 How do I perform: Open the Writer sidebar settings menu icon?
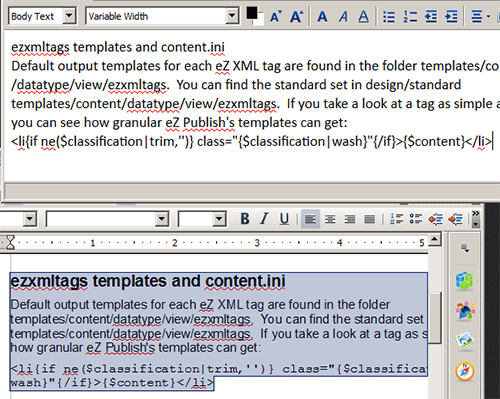tap(465, 248)
